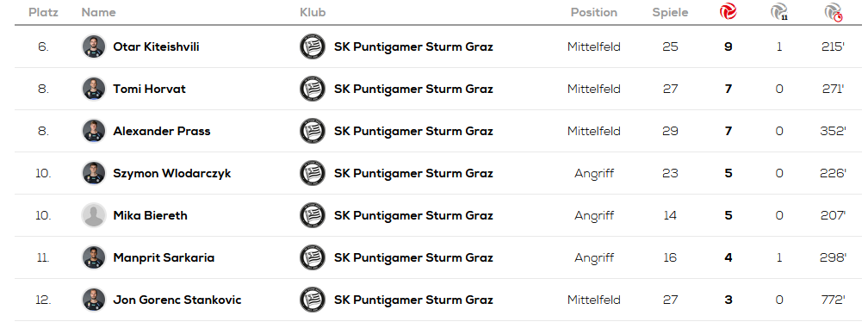Screen dimensions: 868x328
Task: Sort table by Klub column header
Action: (x=313, y=12)
